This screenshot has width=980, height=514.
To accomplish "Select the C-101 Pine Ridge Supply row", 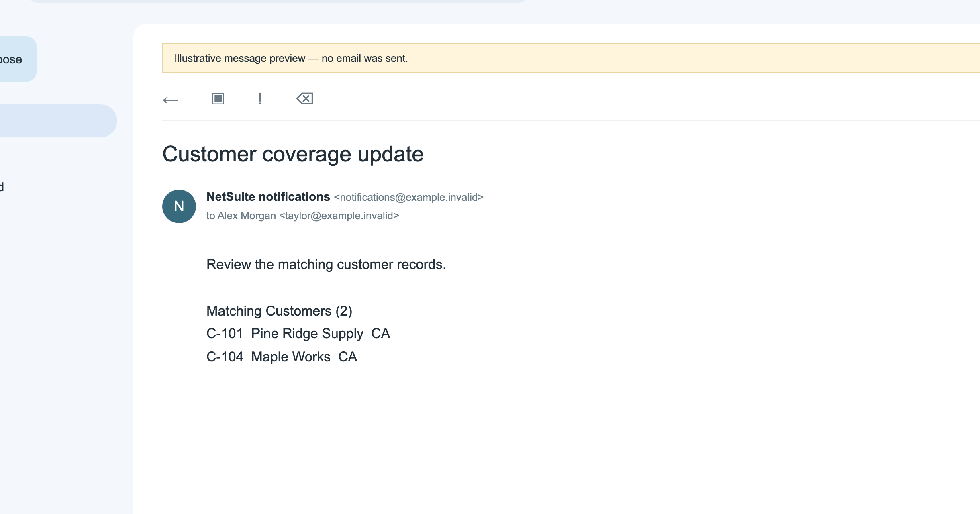I will pyautogui.click(x=298, y=334).
